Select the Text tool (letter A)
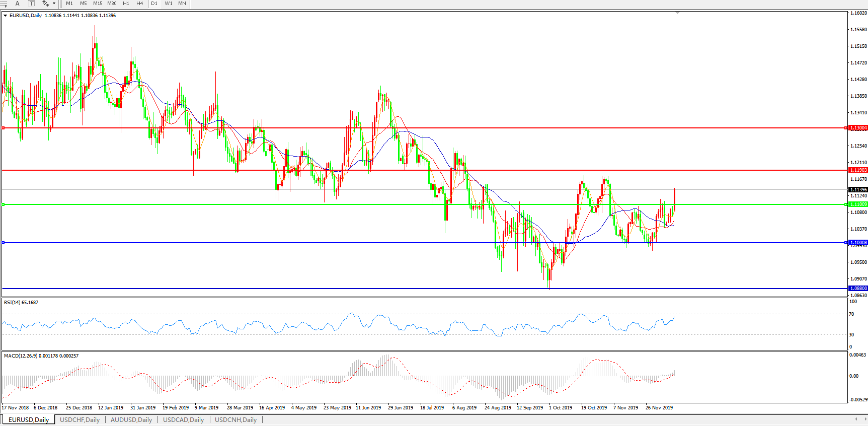Image resolution: width=868 pixels, height=426 pixels. coord(17,4)
